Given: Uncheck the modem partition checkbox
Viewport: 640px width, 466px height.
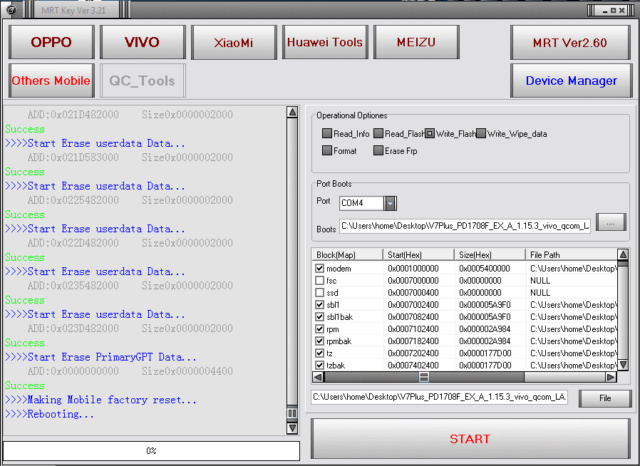Looking at the screenshot, I should coord(320,269).
